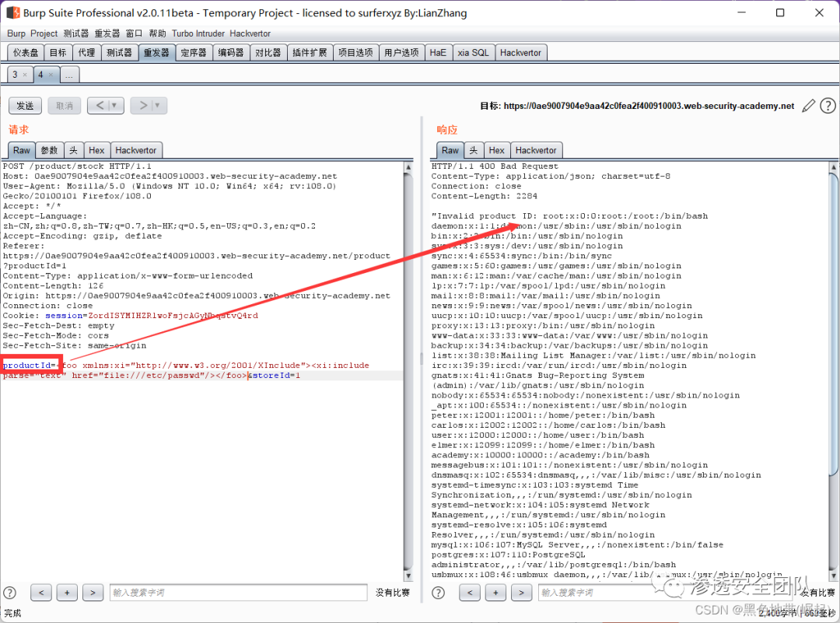
Task: Go to next match in request search
Action: (x=93, y=593)
